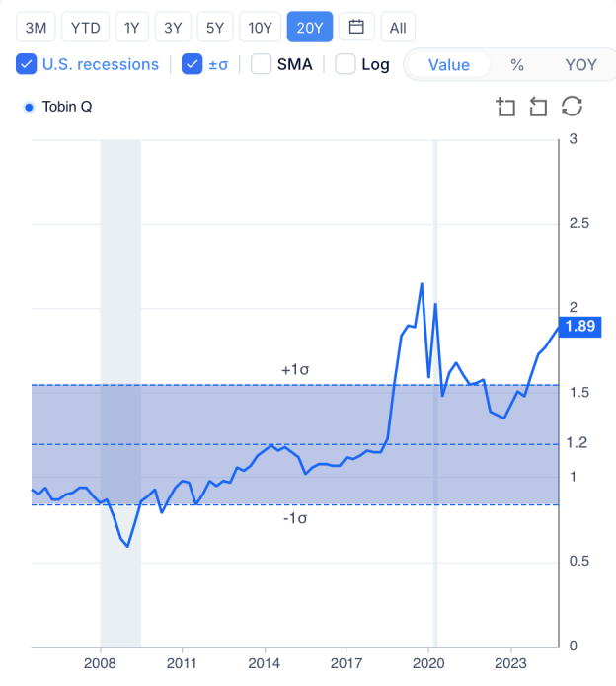The height and width of the screenshot is (686, 616).
Task: Uncheck the U.S. recessions checkbox
Action: pyautogui.click(x=27, y=64)
